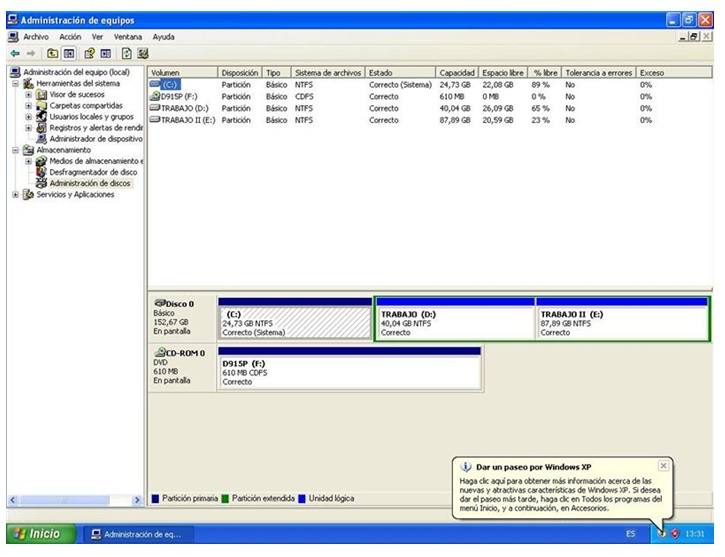Toggle the console tree show/hide icon
Screen dimensions: 725x557
coord(68,52)
